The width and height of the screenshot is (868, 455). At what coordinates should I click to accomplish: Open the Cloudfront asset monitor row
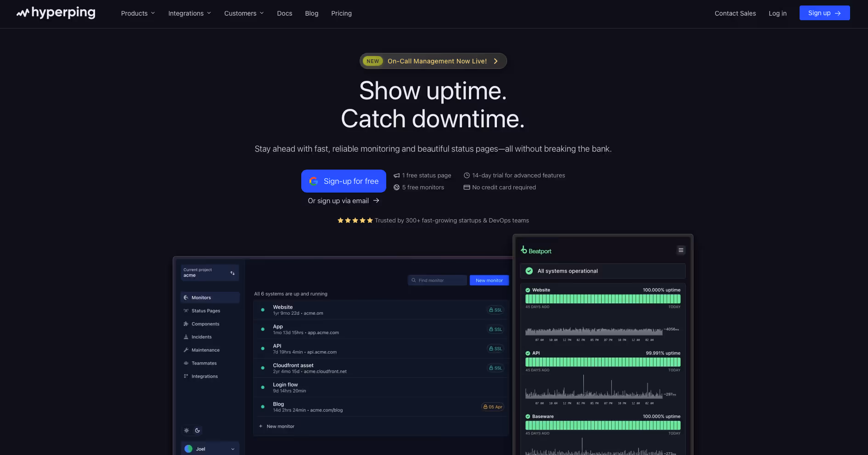(381, 368)
